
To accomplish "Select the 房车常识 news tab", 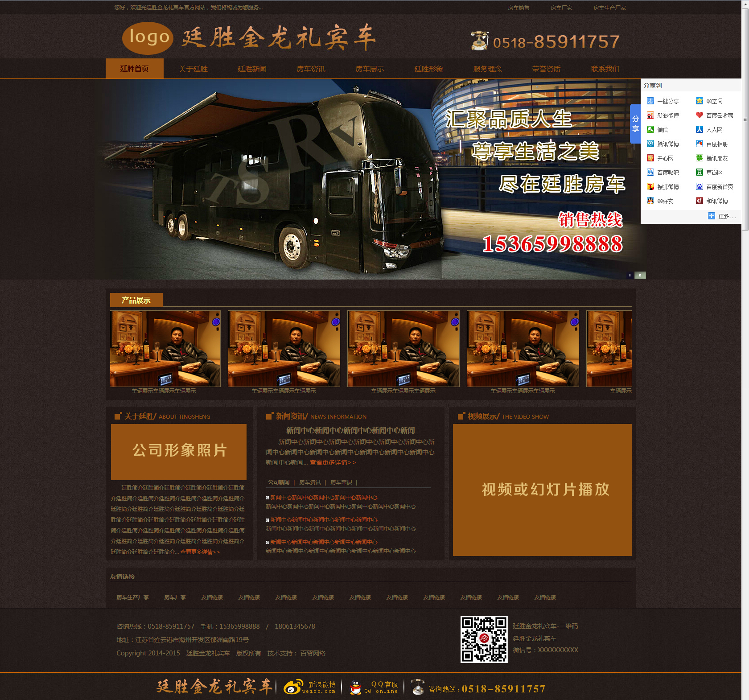I will tap(341, 482).
